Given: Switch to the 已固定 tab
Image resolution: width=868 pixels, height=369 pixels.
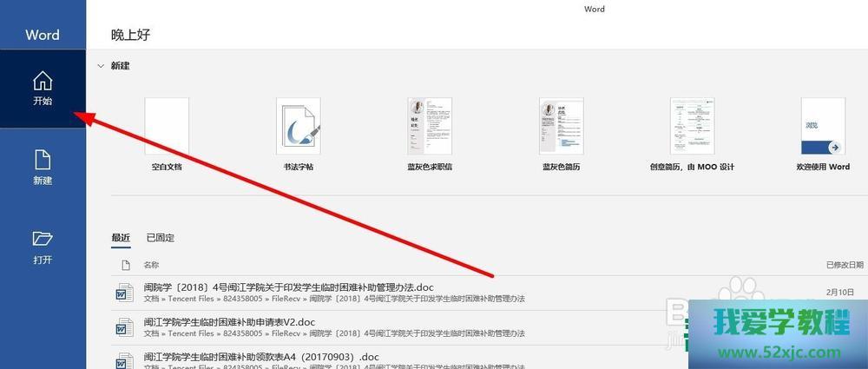Looking at the screenshot, I should 160,237.
